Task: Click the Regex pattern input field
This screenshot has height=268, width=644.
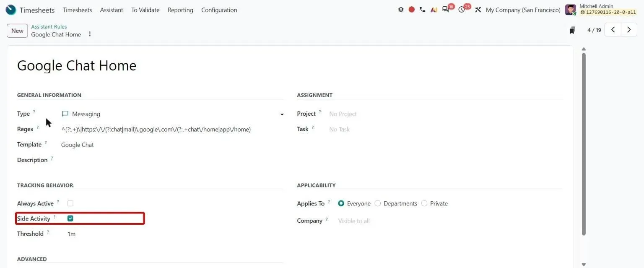Action: tap(172, 129)
